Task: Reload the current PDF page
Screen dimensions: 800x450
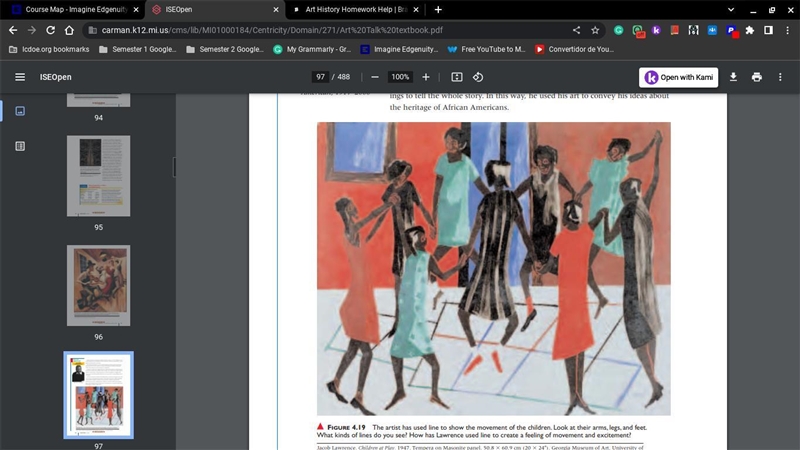Action: click(x=51, y=30)
